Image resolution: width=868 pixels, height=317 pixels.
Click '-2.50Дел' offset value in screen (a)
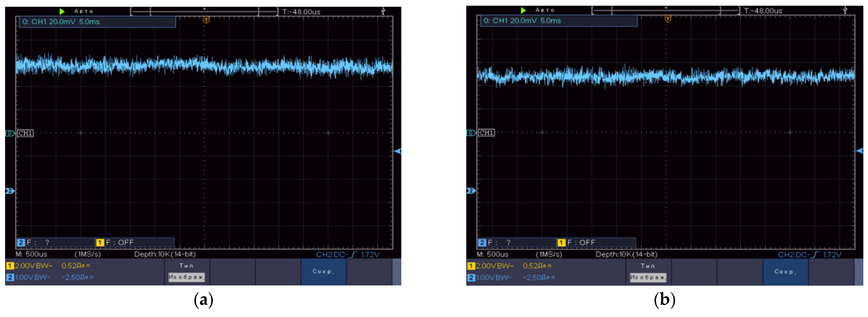(x=77, y=278)
